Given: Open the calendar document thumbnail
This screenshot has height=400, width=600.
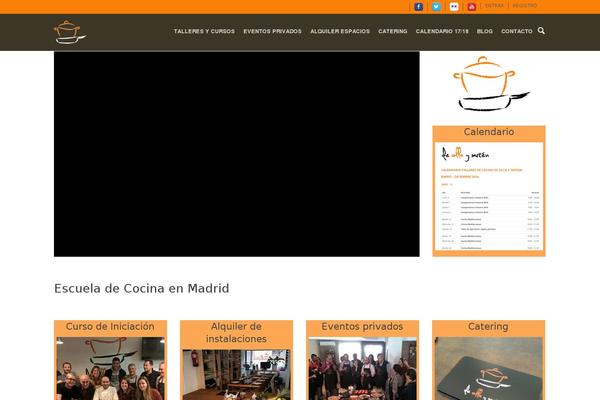Looking at the screenshot, I should click(489, 196).
